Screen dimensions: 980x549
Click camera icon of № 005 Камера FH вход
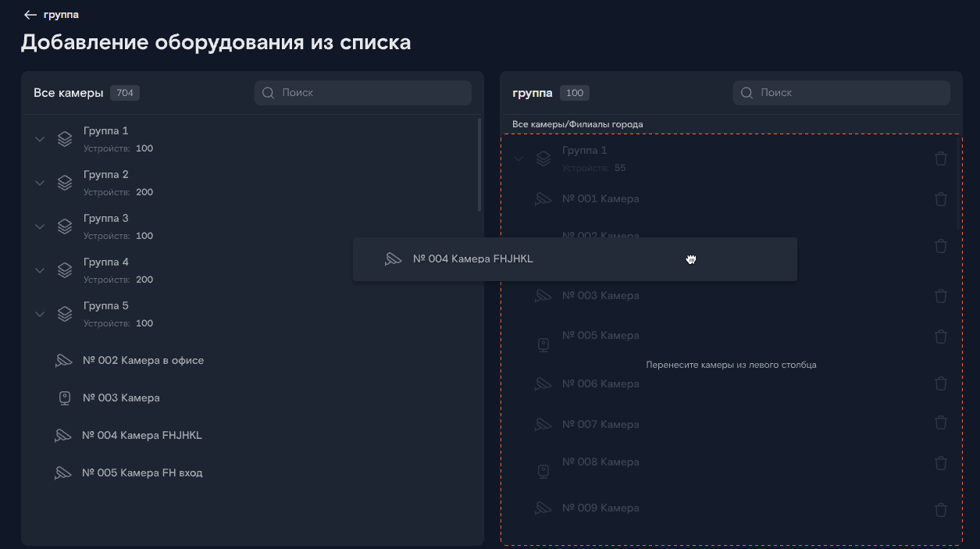[63, 473]
